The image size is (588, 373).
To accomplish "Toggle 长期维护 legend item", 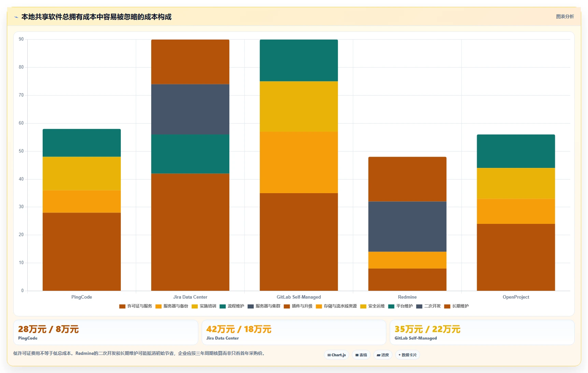I will coord(456,306).
